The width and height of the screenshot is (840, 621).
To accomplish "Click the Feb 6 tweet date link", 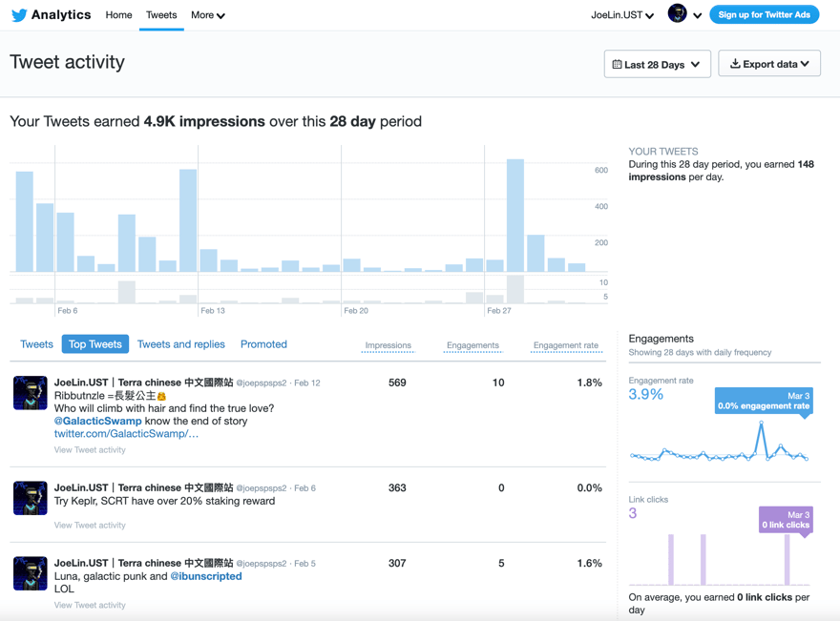I will [x=304, y=488].
